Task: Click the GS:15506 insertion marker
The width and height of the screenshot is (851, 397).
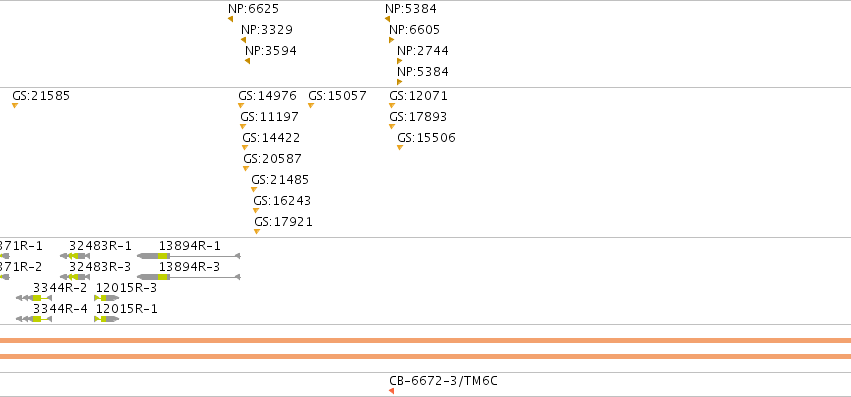Action: point(400,148)
